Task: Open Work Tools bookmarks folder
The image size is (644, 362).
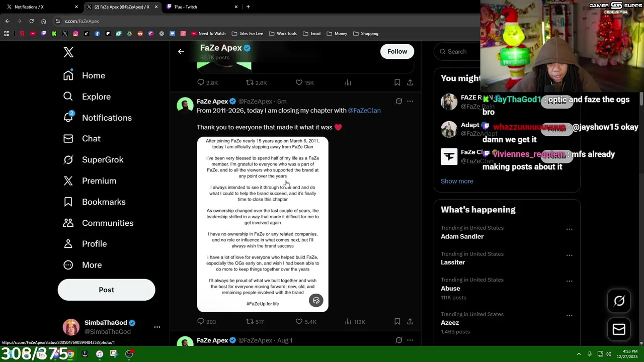Action: tap(283, 33)
